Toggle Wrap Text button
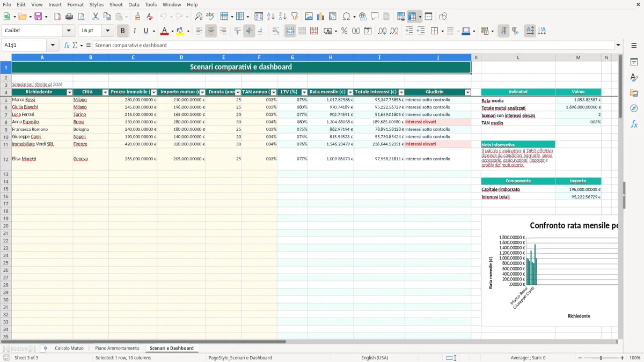Viewport: 644px width, 362px height. tap(276, 31)
